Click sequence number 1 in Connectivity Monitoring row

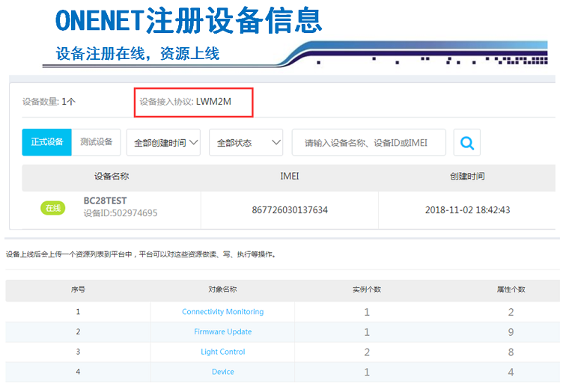pyautogui.click(x=78, y=312)
